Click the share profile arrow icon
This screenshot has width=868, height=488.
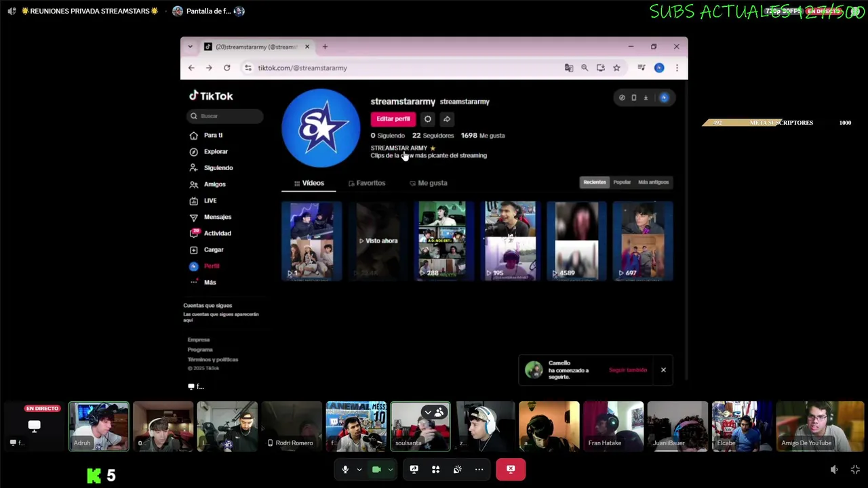pos(447,119)
